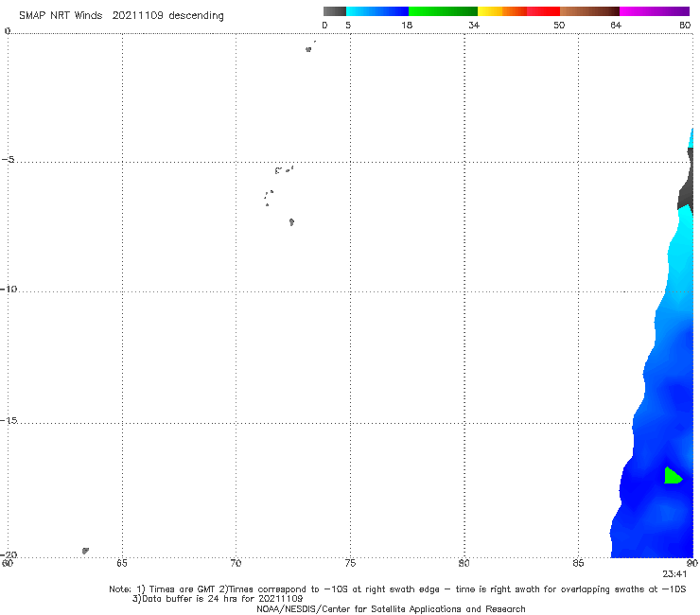The width and height of the screenshot is (700, 615).
Task: Click the latitude axis label '-20'
Action: click(x=9, y=554)
